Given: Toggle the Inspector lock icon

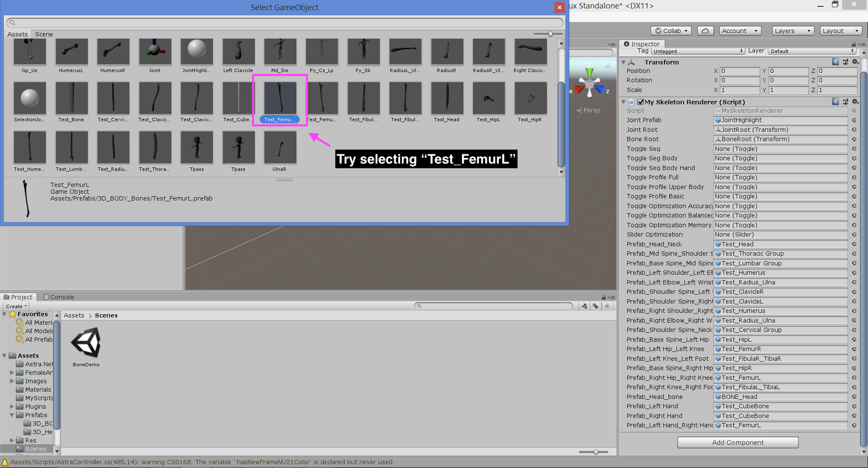Looking at the screenshot, I should tap(854, 44).
